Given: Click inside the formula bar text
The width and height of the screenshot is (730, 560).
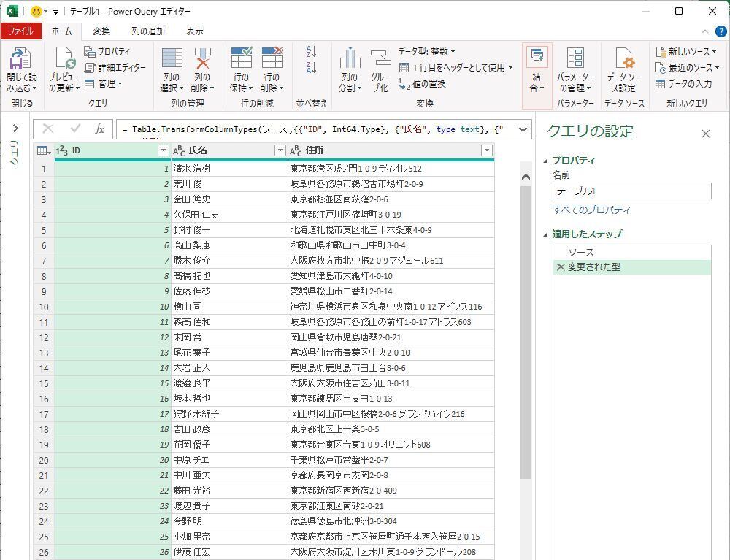Looking at the screenshot, I should 313,129.
